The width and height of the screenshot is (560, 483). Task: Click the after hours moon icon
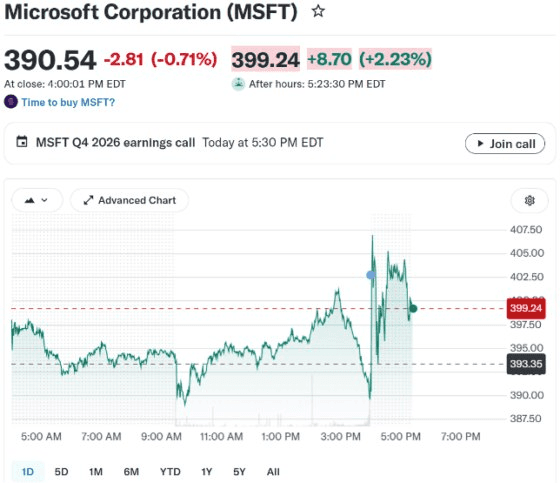238,84
